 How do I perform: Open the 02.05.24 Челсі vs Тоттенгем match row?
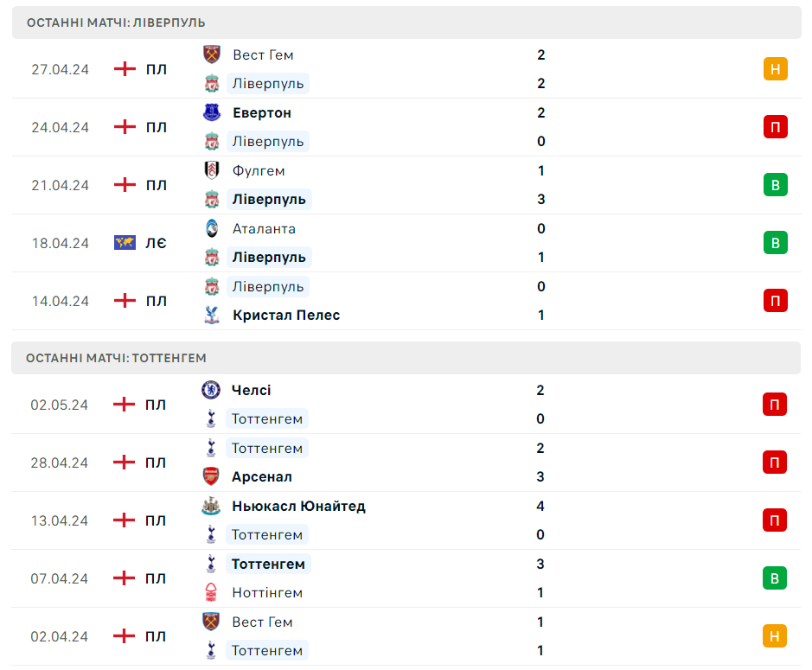[x=406, y=405]
